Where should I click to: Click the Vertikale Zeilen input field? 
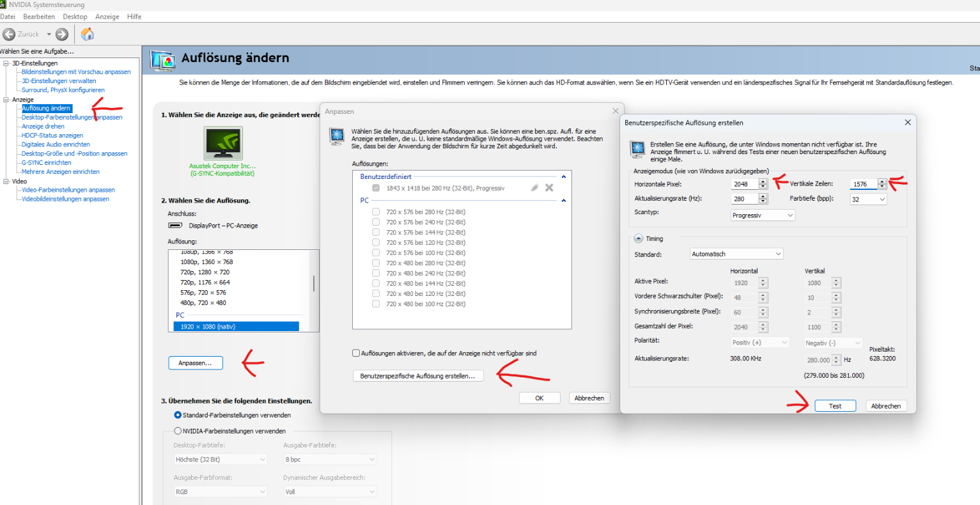864,184
